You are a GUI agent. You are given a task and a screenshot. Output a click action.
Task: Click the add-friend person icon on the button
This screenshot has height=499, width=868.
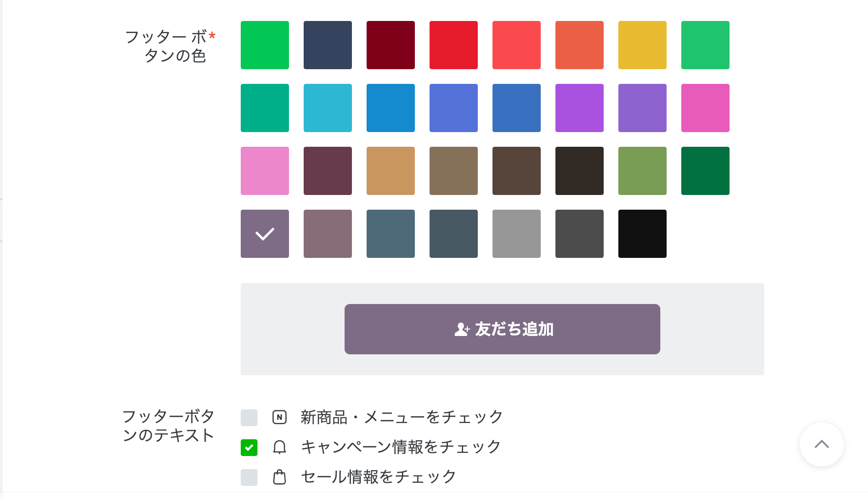point(462,329)
